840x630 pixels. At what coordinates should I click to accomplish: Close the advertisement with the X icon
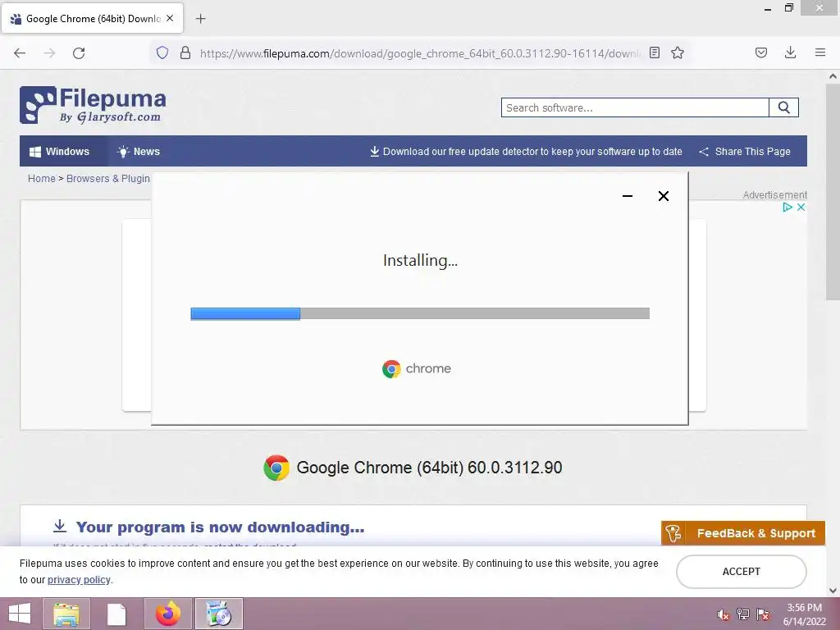(801, 208)
